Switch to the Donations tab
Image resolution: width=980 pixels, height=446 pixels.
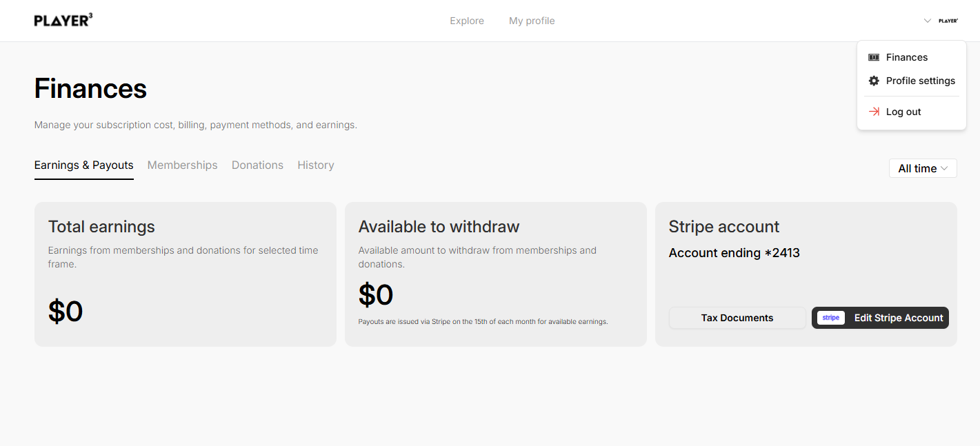[x=257, y=165]
